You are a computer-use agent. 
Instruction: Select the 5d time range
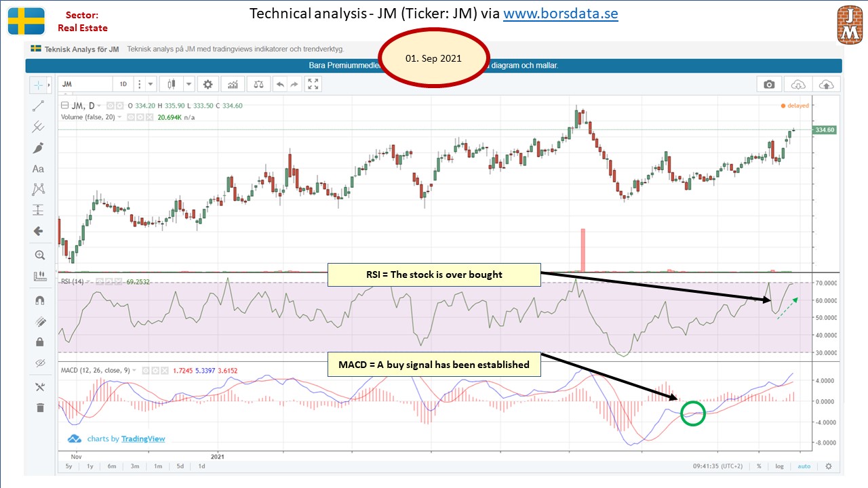tap(180, 466)
